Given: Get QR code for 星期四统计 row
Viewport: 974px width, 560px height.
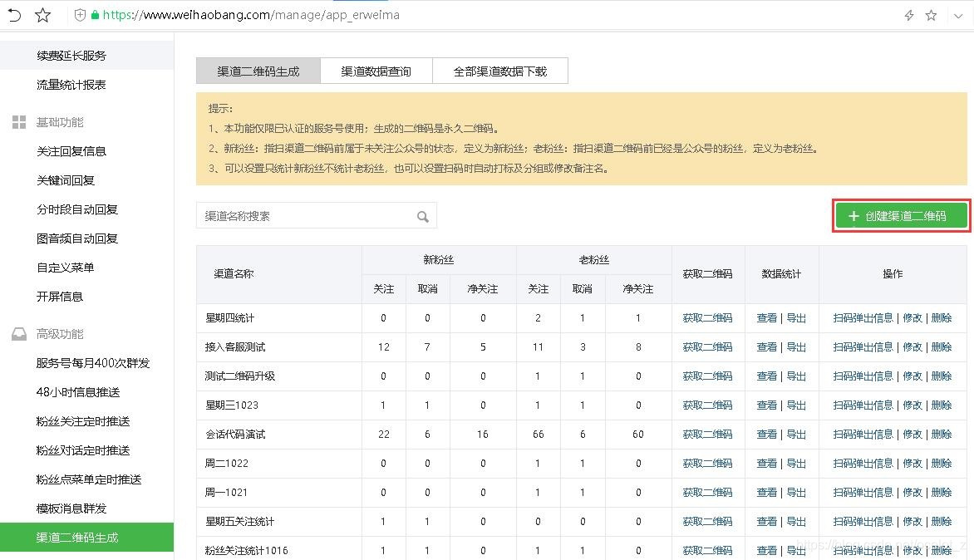Looking at the screenshot, I should pos(707,318).
